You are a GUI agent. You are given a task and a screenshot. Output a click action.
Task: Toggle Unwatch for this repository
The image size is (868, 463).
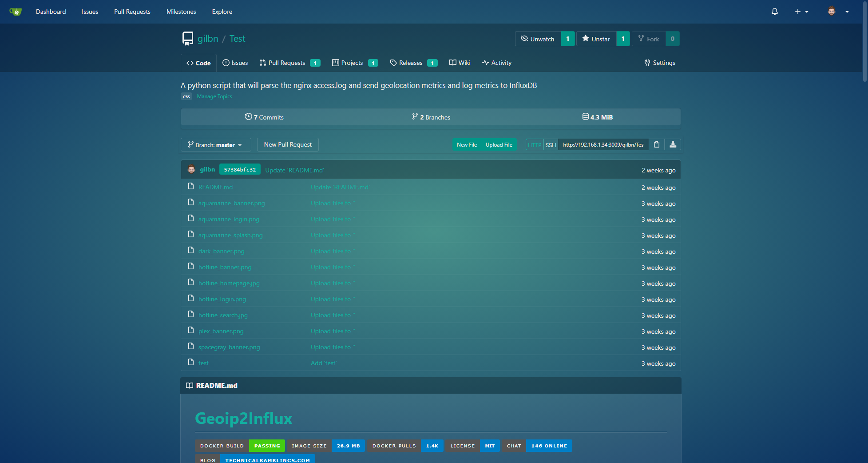click(538, 39)
